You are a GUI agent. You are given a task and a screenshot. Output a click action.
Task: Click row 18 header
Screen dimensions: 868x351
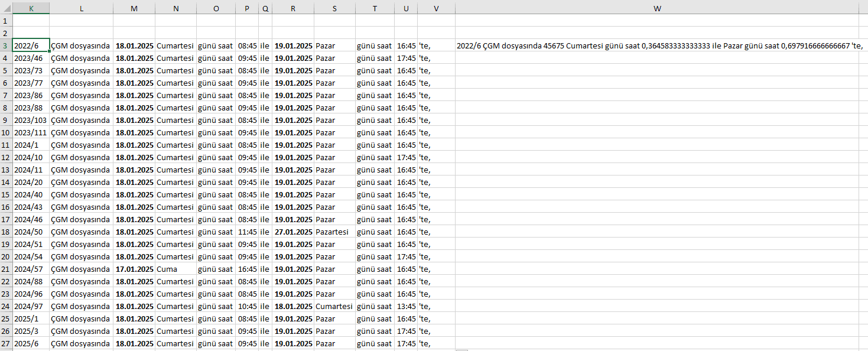click(x=5, y=232)
